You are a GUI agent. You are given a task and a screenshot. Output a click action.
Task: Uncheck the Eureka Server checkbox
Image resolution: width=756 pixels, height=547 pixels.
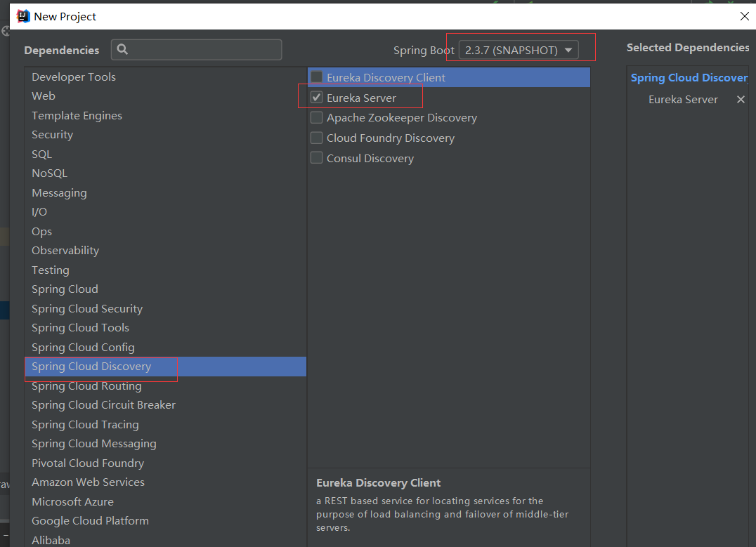click(x=316, y=98)
